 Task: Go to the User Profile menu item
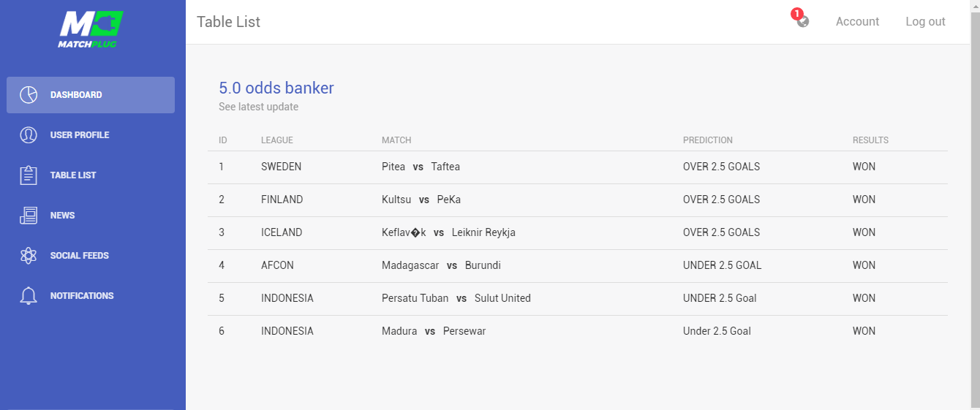click(x=80, y=135)
